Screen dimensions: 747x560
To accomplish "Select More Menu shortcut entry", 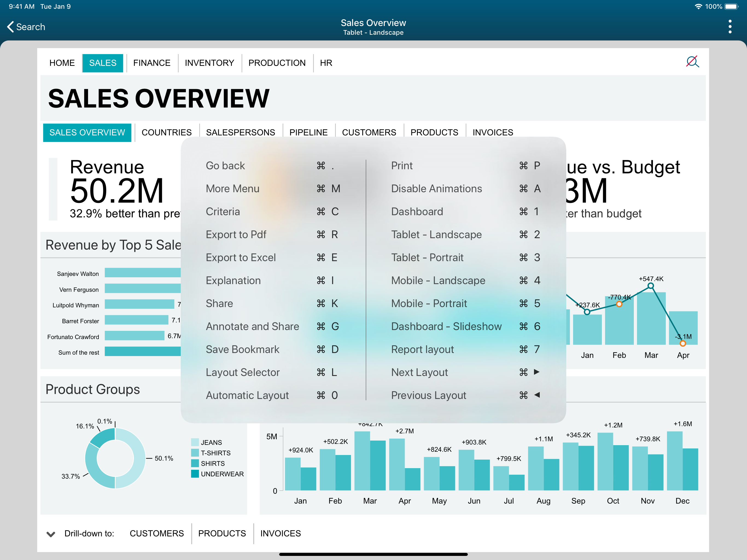I will tap(273, 188).
